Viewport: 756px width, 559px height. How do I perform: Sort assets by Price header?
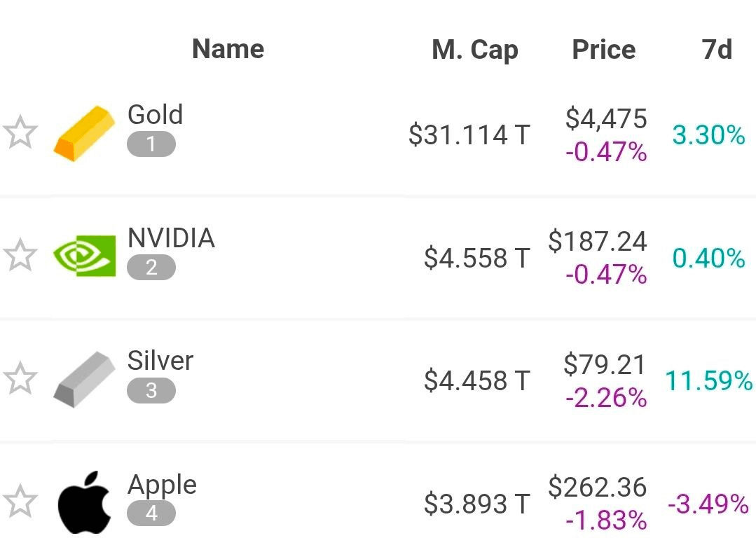click(603, 50)
